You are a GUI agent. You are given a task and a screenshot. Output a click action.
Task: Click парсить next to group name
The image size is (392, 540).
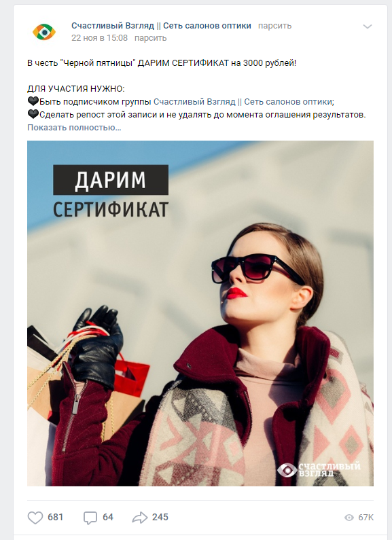275,26
